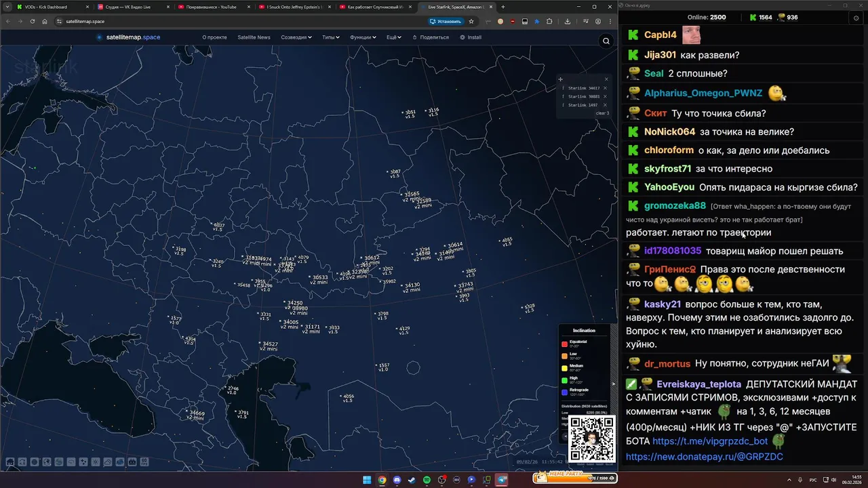Open Steam from the taskbar

[x=412, y=480]
